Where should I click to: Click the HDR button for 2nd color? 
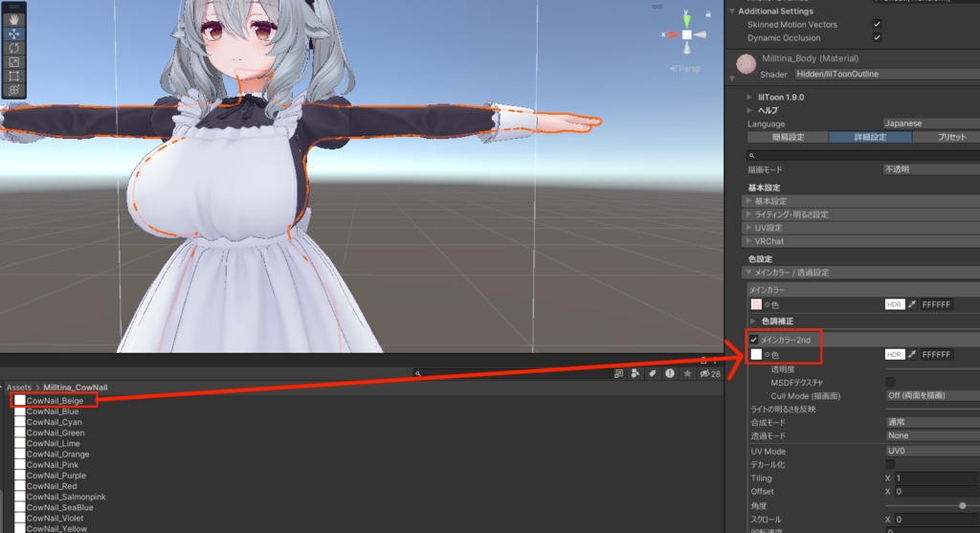pyautogui.click(x=895, y=354)
